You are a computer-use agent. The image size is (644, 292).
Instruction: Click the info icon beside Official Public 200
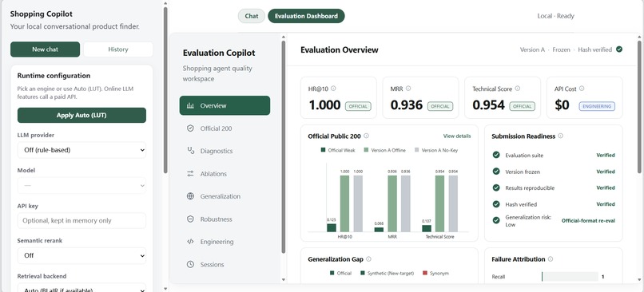[x=366, y=136]
